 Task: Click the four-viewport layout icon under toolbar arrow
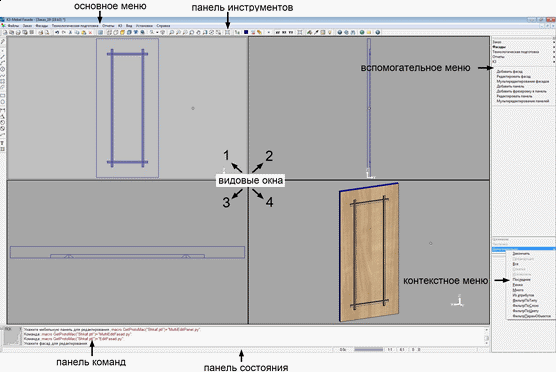pos(227,32)
